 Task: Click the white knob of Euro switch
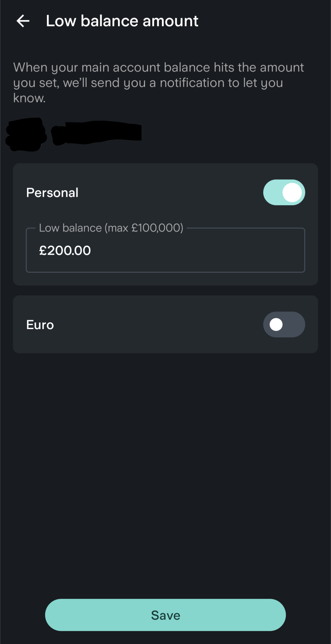pos(276,324)
